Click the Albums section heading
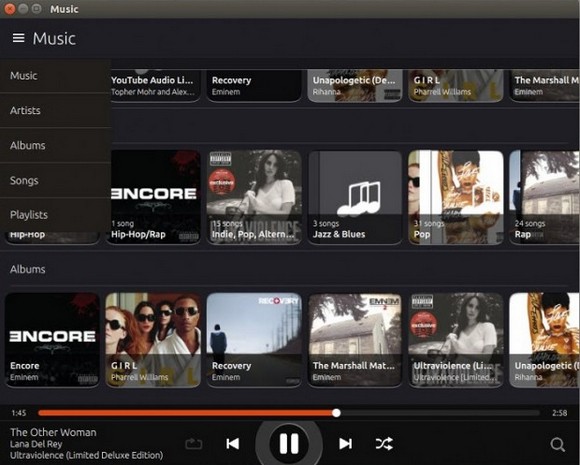This screenshot has width=580, height=465. 28,269
